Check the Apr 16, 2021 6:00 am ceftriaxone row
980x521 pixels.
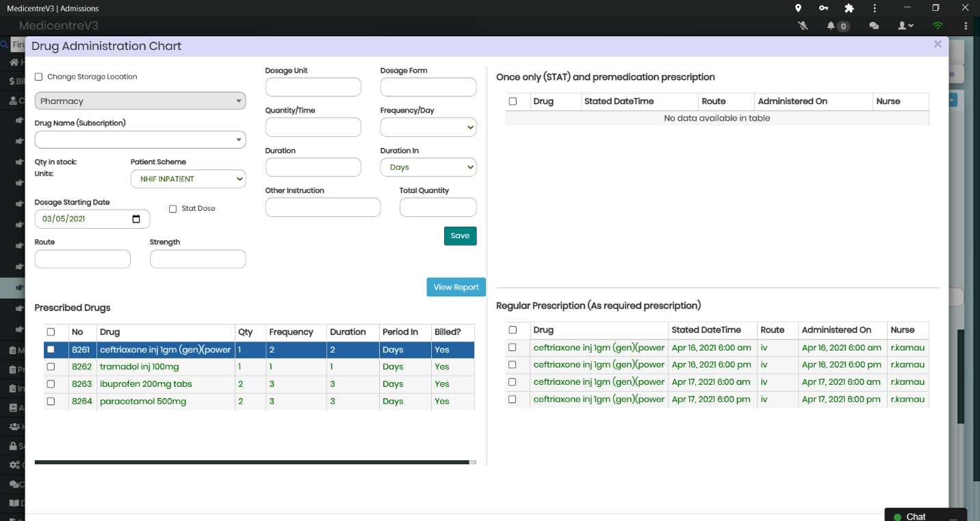coord(512,348)
